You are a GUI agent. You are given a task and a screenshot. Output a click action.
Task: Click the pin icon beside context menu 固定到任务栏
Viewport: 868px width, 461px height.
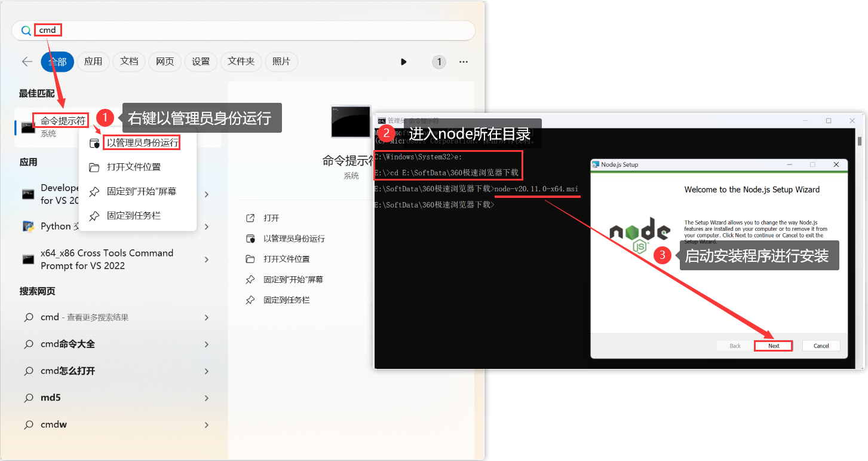[x=94, y=215]
